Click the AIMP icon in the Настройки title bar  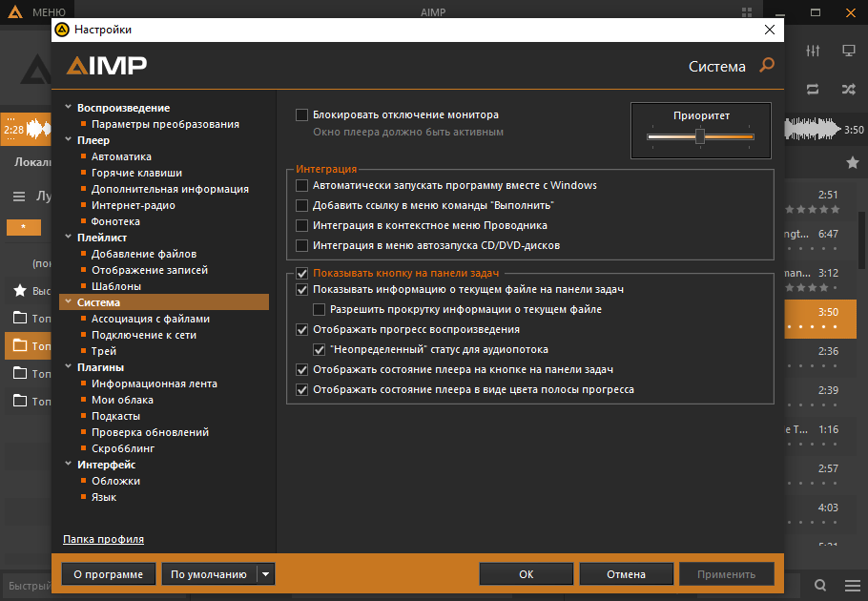[x=62, y=30]
